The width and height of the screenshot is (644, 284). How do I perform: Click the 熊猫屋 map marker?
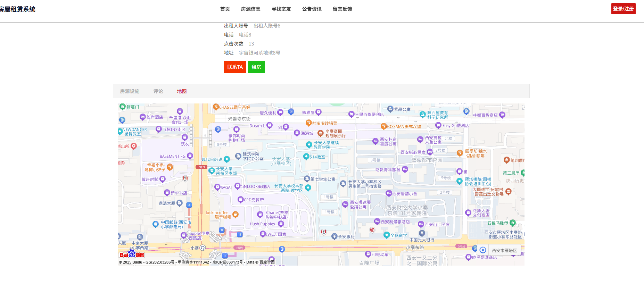[x=319, y=112]
